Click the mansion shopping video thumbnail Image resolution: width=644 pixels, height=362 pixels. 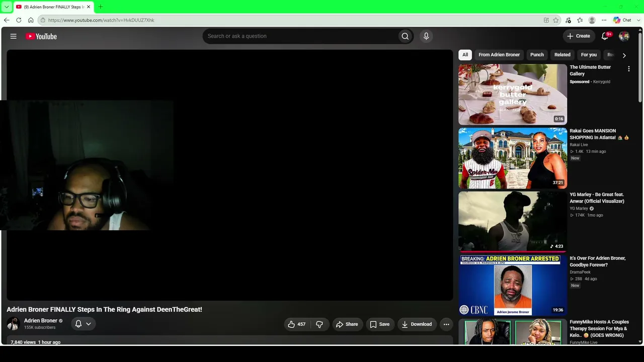click(513, 158)
